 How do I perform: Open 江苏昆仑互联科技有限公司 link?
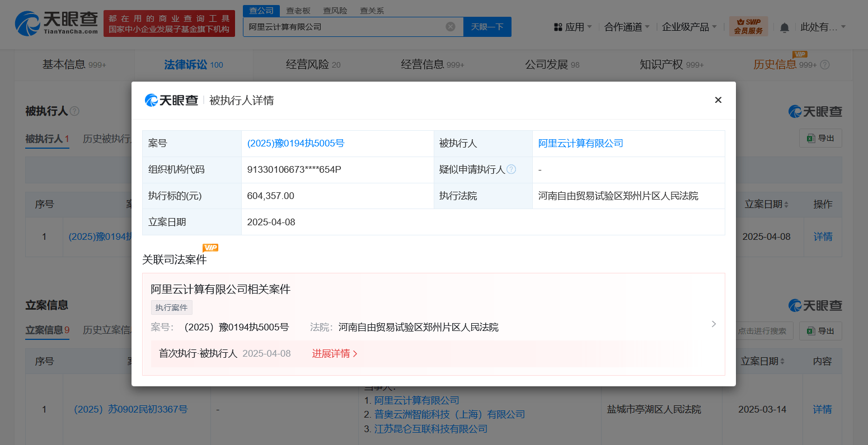431,429
